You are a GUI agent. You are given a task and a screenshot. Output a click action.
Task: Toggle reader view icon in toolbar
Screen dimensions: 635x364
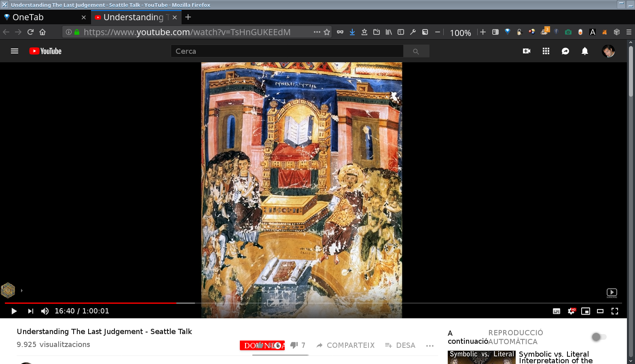[495, 32]
